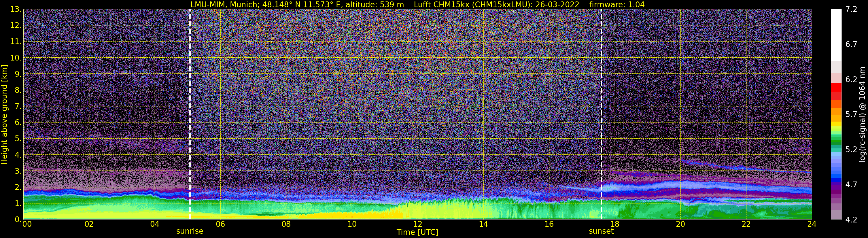
Task: Click the "10." height axis tick label
Action: point(16,58)
